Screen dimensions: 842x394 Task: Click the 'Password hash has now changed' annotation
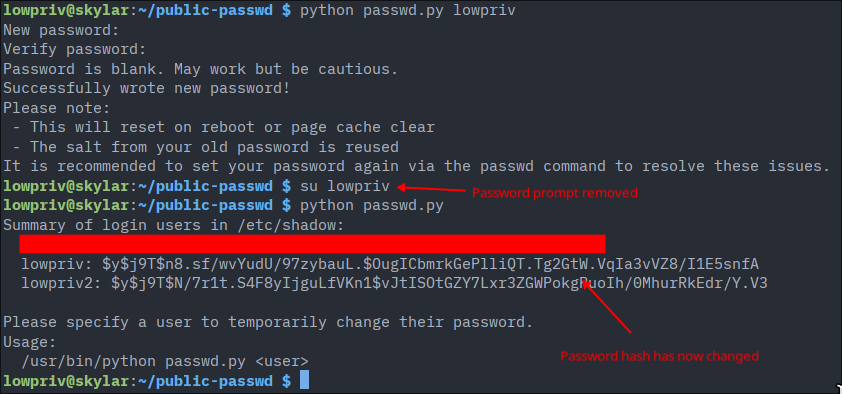point(659,356)
